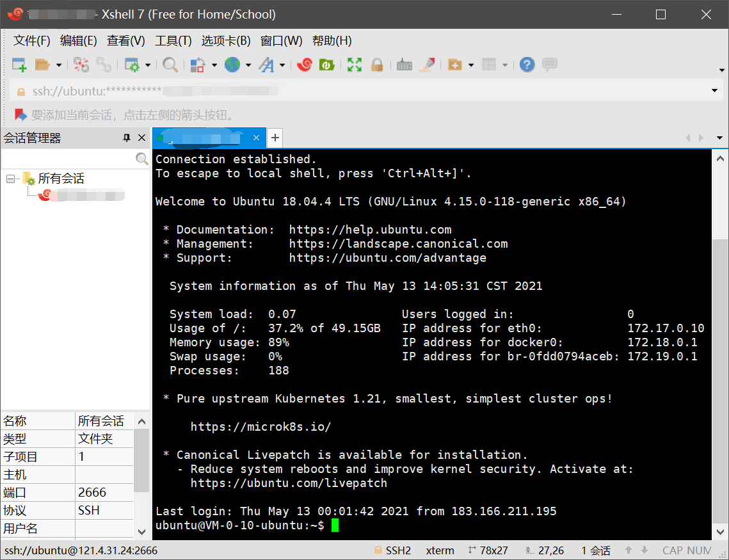Pin the session manager panel

coord(127,138)
